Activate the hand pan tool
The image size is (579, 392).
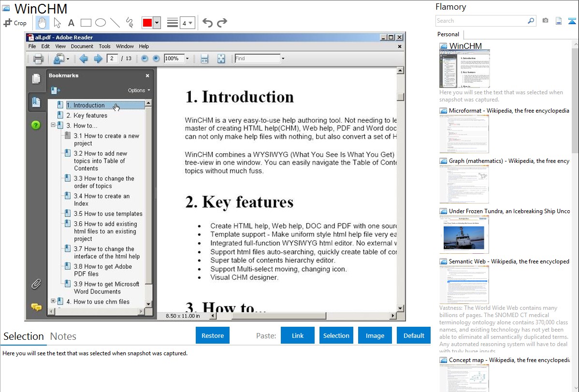[43, 22]
